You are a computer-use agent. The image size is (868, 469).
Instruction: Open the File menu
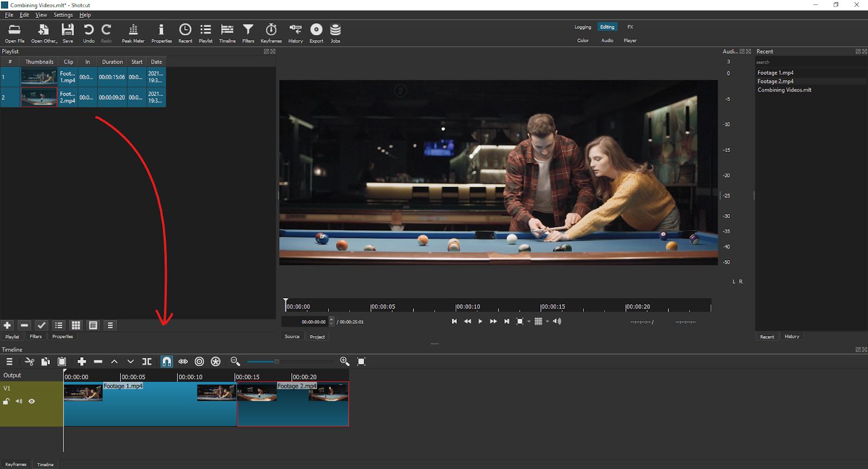pos(9,15)
